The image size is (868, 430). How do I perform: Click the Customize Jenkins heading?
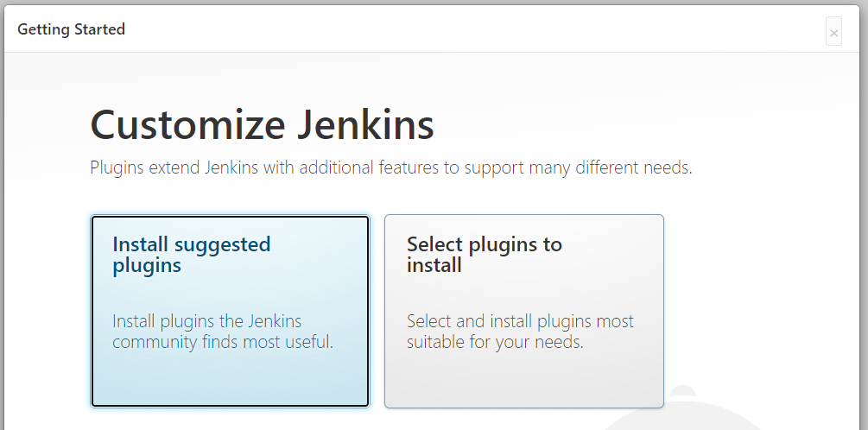pyautogui.click(x=262, y=125)
